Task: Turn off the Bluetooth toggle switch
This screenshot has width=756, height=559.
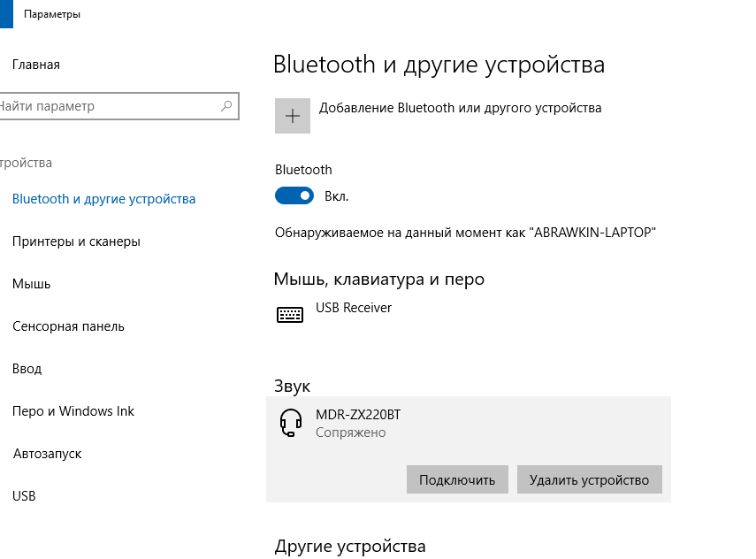Action: tap(294, 195)
